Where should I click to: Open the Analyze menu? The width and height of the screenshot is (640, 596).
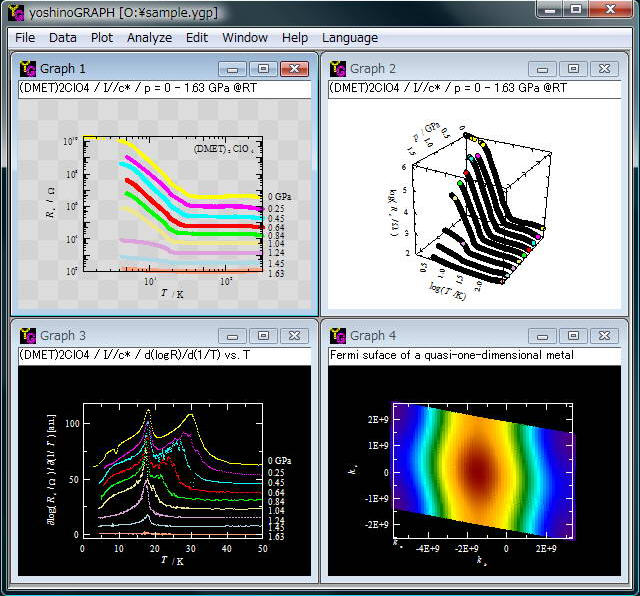(149, 38)
